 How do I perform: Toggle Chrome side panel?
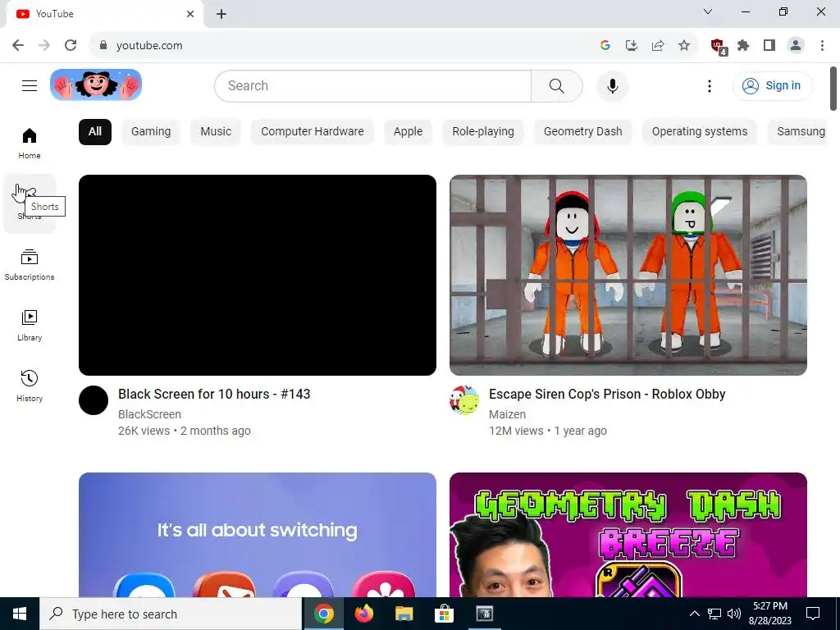point(769,46)
